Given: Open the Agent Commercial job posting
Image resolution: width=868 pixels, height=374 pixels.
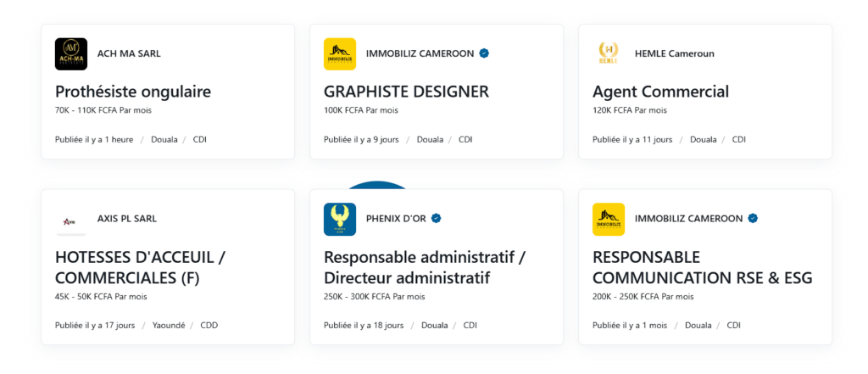Looking at the screenshot, I should tap(660, 92).
